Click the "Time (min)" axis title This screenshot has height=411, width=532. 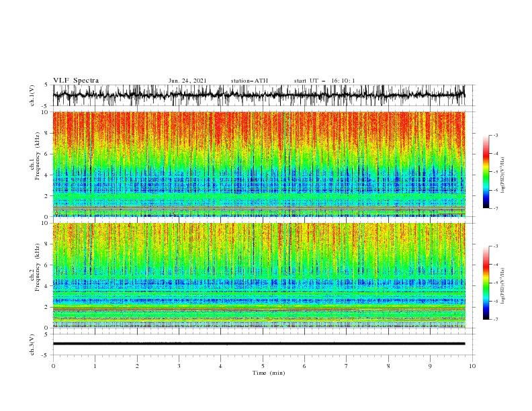269,373
